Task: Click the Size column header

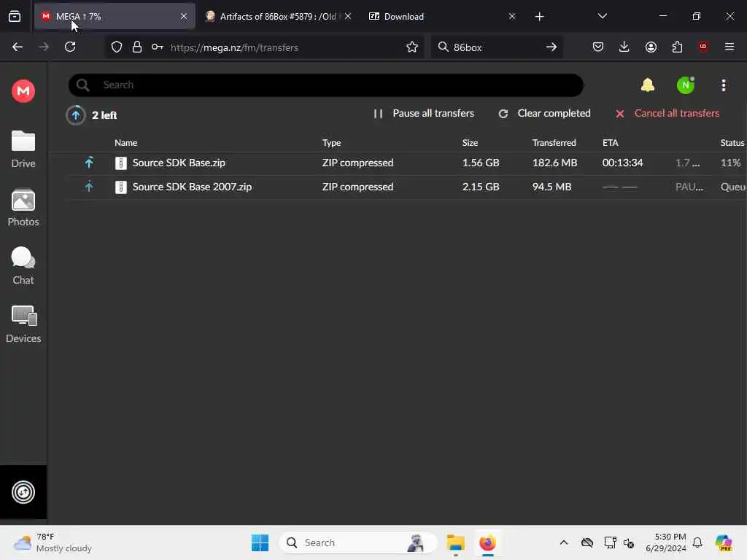Action: tap(470, 142)
